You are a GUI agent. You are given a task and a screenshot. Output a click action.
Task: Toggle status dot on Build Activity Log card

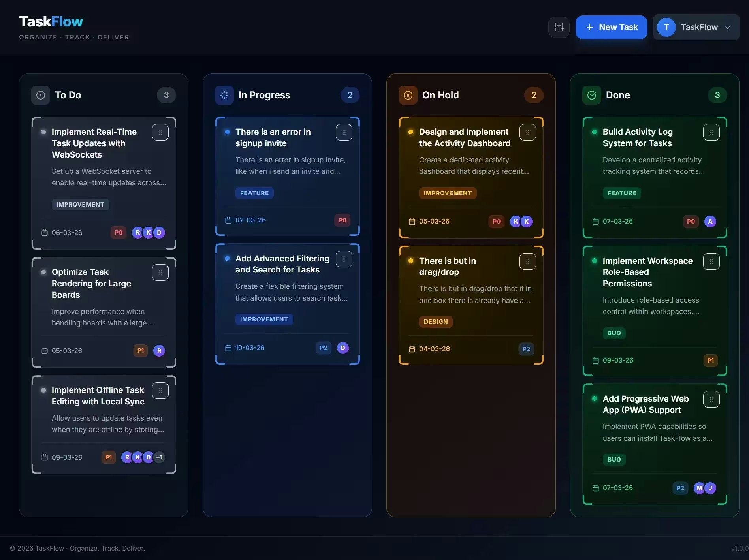(594, 132)
